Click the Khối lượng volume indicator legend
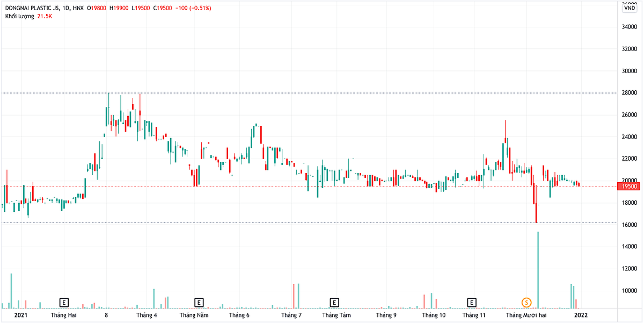Image resolution: width=644 pixels, height=323 pixels. click(19, 17)
